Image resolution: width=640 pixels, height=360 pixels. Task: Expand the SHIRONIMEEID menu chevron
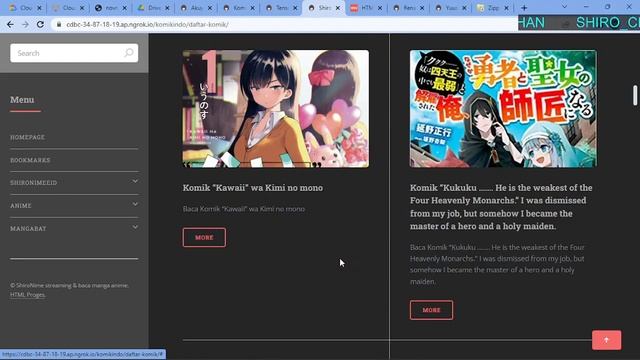[x=135, y=181]
